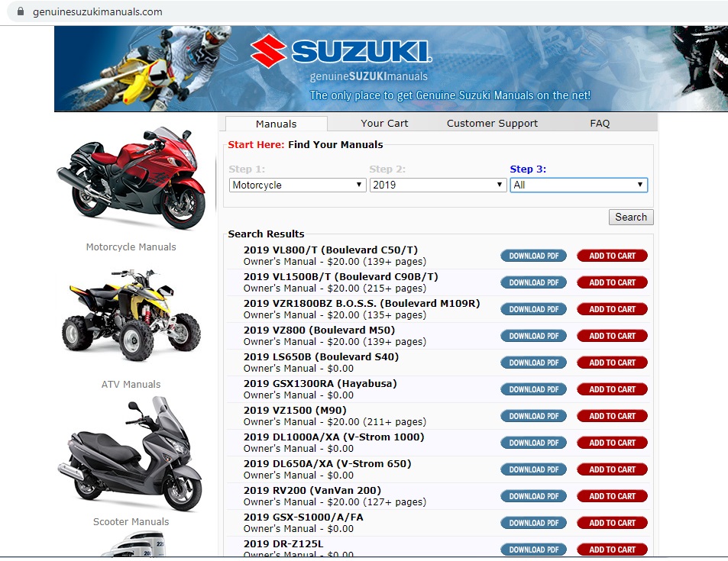Image resolution: width=728 pixels, height=561 pixels.
Task: Add 2019 GSX1300RA Hayabusa to cart
Action: click(x=612, y=389)
